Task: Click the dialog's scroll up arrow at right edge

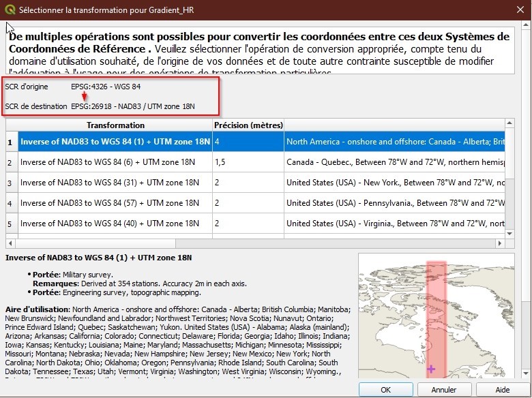Action: (x=526, y=25)
